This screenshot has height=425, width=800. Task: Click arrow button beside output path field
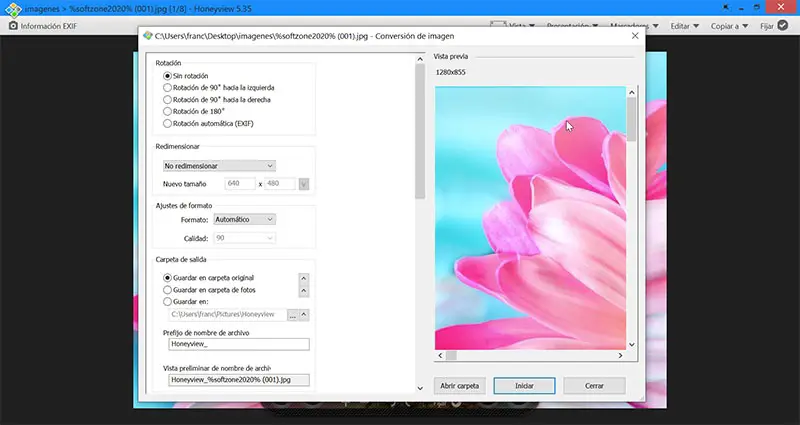[x=304, y=315]
